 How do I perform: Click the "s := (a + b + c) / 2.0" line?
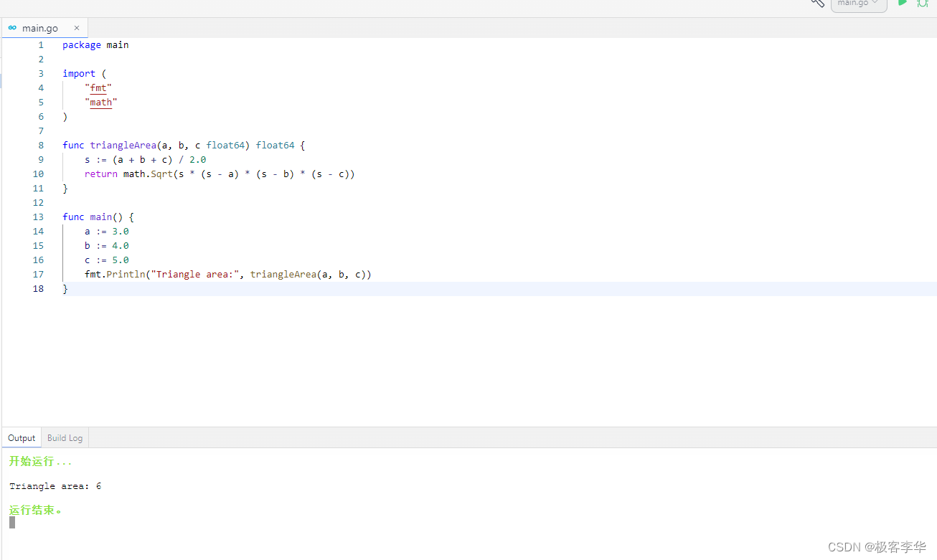(x=146, y=159)
